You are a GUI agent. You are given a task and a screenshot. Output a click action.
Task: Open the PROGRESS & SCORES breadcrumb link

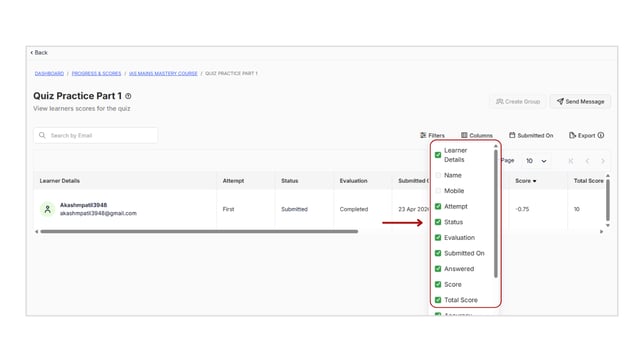[x=97, y=74]
